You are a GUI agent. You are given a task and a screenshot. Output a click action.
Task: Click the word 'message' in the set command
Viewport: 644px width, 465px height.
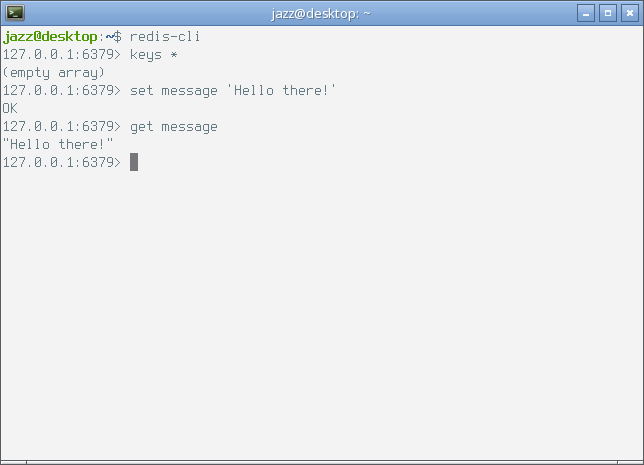coord(189,91)
